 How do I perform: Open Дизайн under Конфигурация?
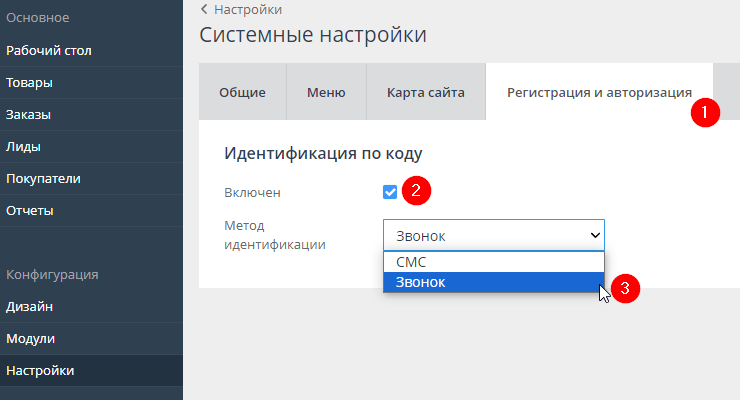coord(30,306)
